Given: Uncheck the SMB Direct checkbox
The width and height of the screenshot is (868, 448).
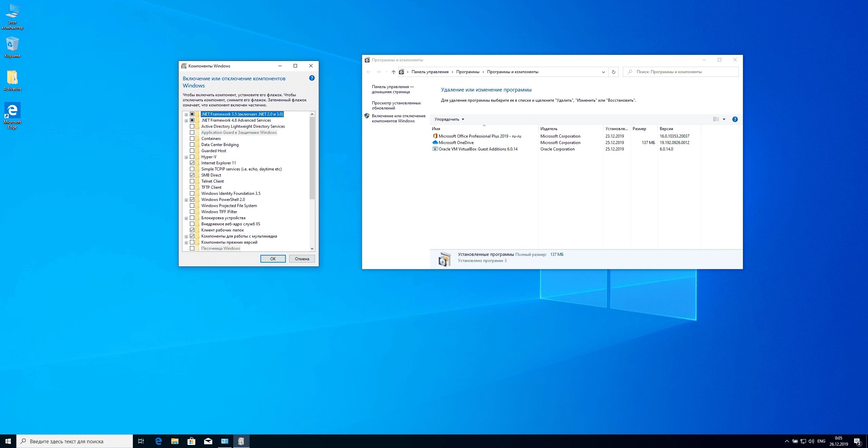Looking at the screenshot, I should coord(192,175).
